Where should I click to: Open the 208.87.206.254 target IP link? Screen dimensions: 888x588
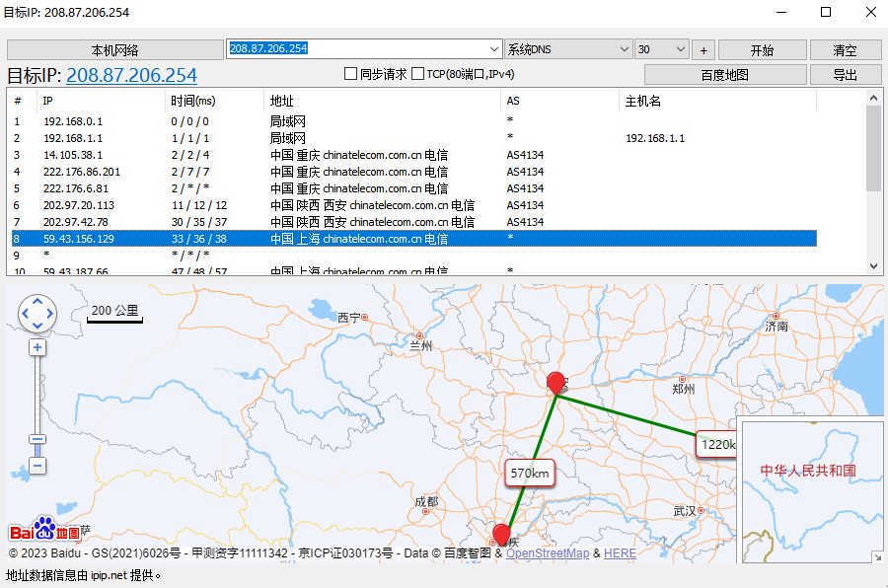[x=131, y=75]
